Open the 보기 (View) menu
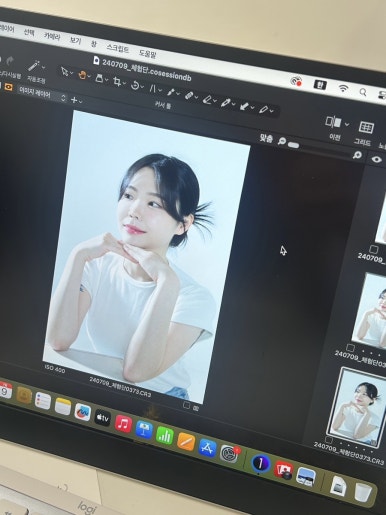 click(75, 40)
